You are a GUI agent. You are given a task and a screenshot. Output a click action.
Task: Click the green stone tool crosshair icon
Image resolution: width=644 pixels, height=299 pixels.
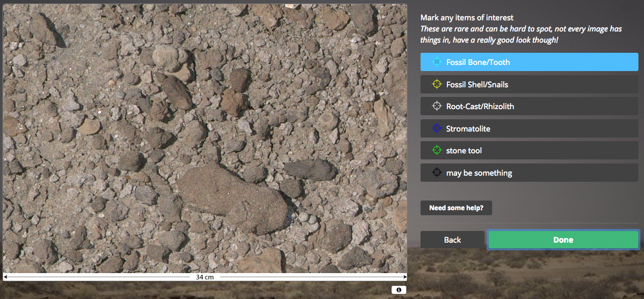point(437,150)
